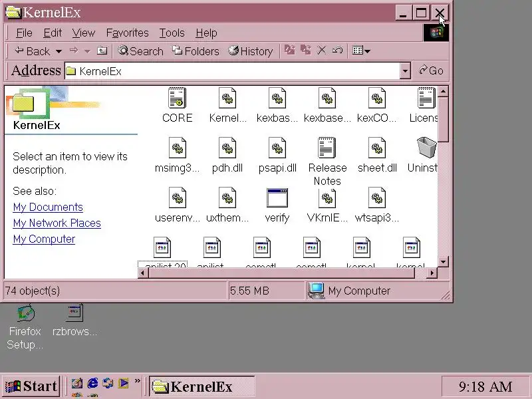Select the Kernel... dll file icon
Image resolution: width=532 pixels, height=399 pixels.
227,98
